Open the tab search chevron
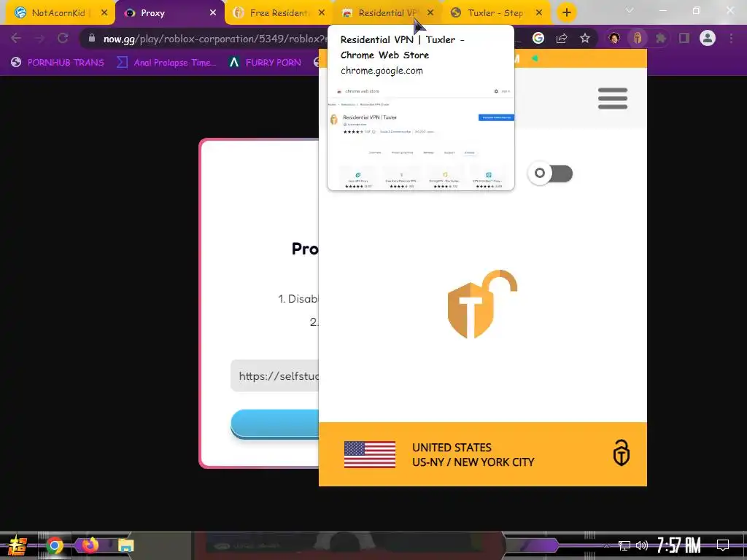 coord(630,10)
